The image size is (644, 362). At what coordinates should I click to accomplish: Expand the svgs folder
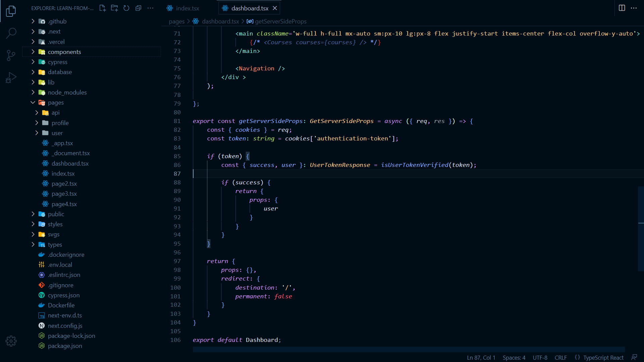92,234
